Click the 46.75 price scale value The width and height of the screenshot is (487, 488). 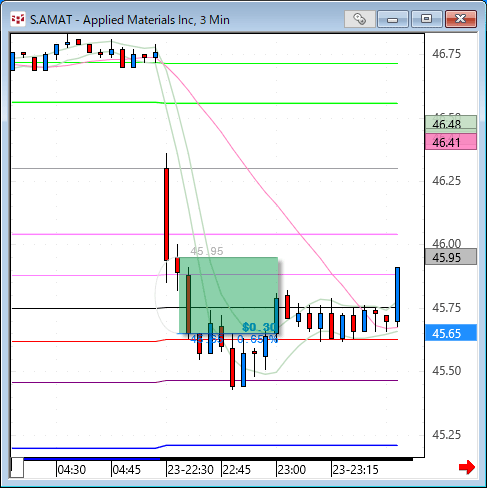click(x=446, y=54)
